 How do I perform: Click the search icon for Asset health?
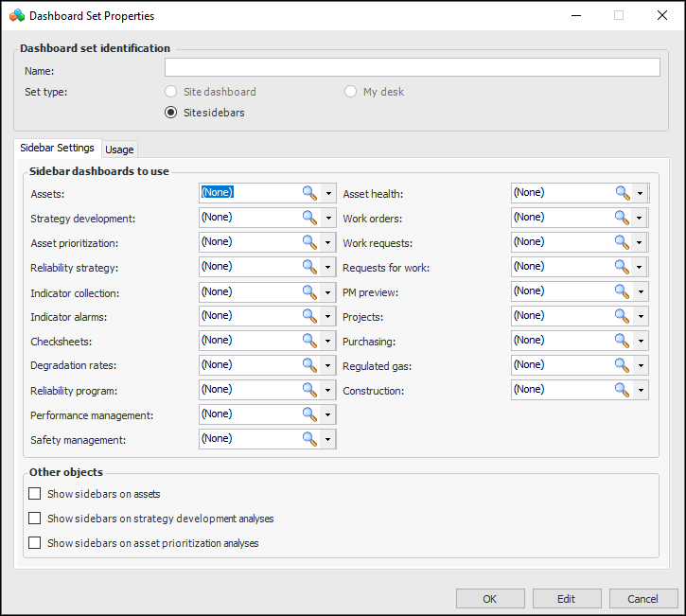click(622, 192)
